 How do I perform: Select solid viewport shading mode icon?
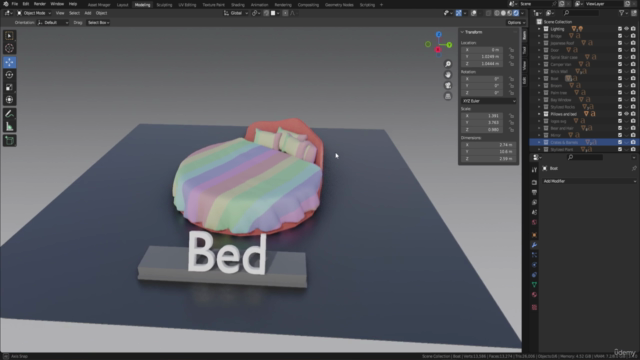pyautogui.click(x=503, y=13)
